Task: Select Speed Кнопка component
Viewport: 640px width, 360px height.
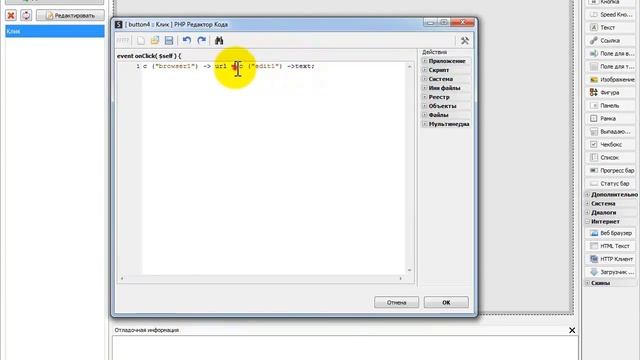Action: pyautogui.click(x=610, y=14)
